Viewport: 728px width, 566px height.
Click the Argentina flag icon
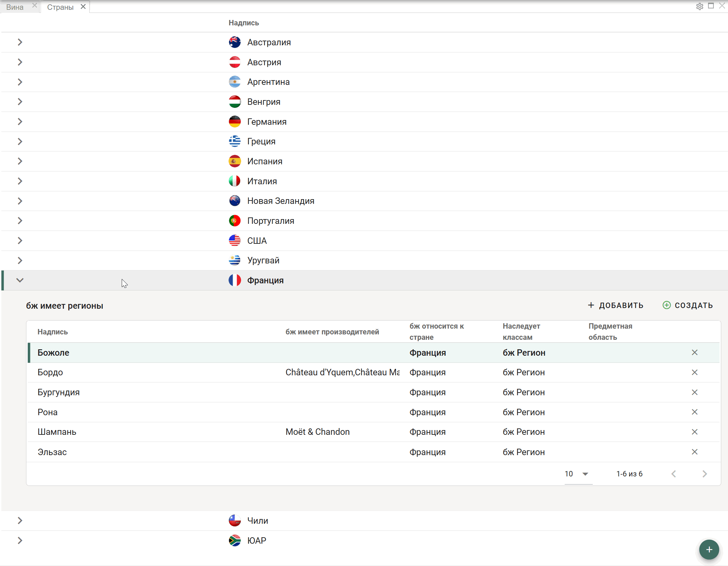tap(235, 82)
